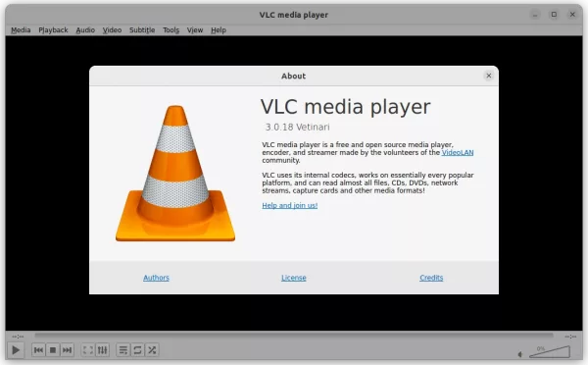The height and width of the screenshot is (365, 588).
Task: View the Authors list link
Action: (x=156, y=278)
